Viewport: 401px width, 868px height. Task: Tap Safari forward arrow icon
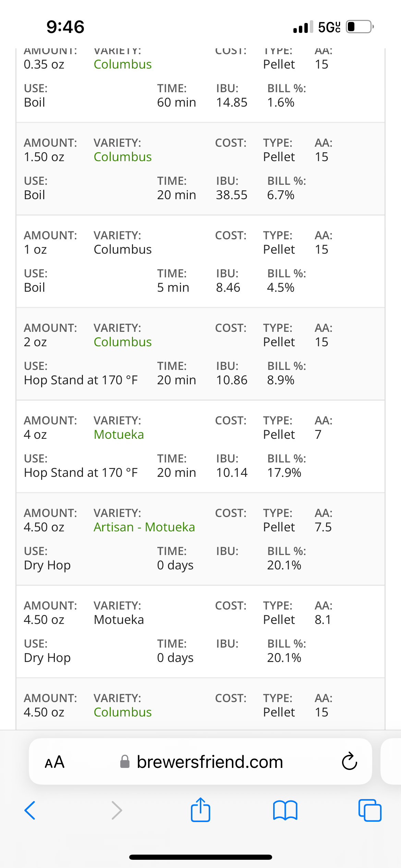point(117,810)
